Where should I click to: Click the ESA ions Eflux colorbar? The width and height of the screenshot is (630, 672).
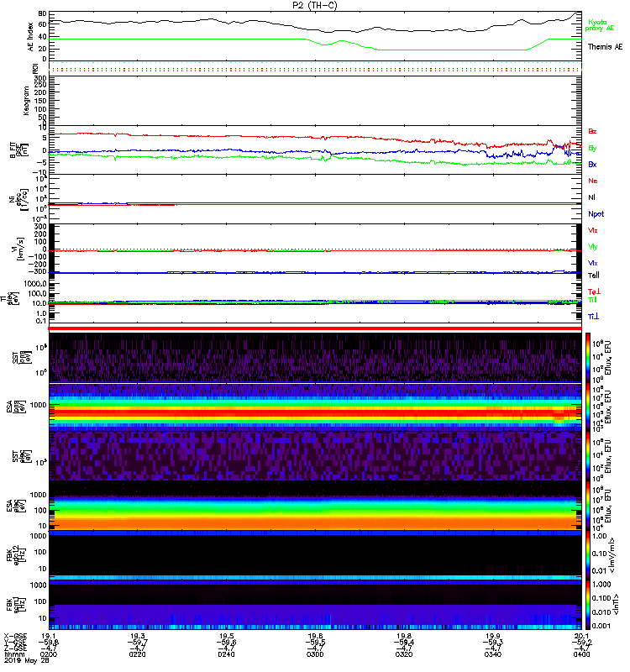click(x=588, y=407)
